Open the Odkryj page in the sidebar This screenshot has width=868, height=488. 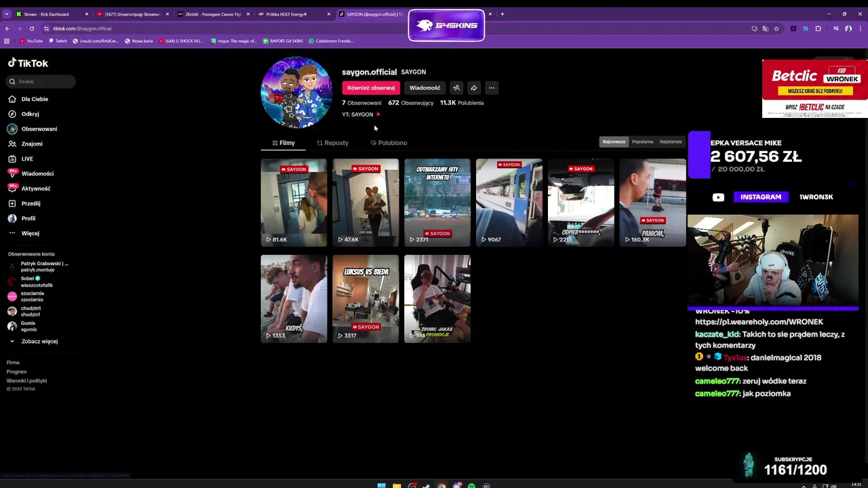[x=24, y=114]
